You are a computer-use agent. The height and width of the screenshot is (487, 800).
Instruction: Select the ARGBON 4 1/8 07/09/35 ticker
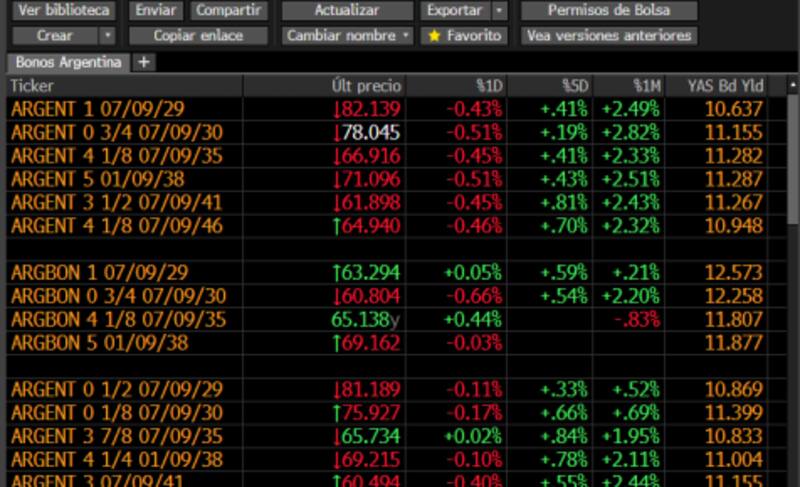click(x=118, y=320)
